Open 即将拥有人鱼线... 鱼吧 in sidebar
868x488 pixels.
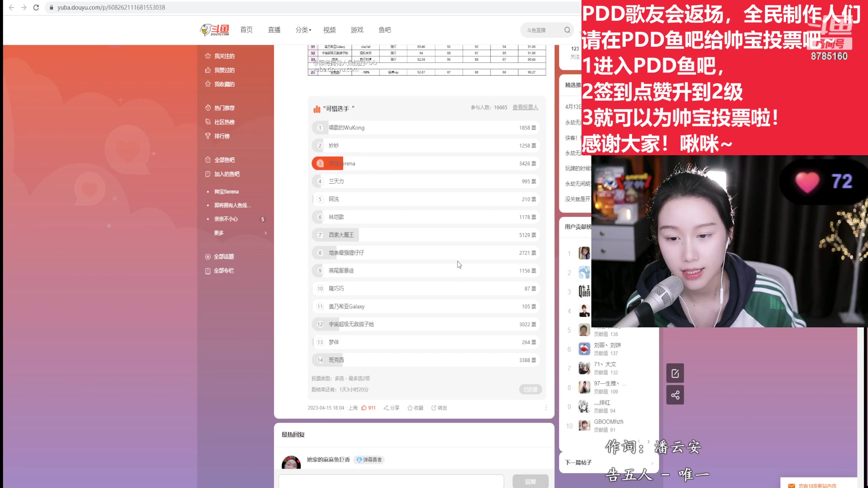pyautogui.click(x=233, y=205)
